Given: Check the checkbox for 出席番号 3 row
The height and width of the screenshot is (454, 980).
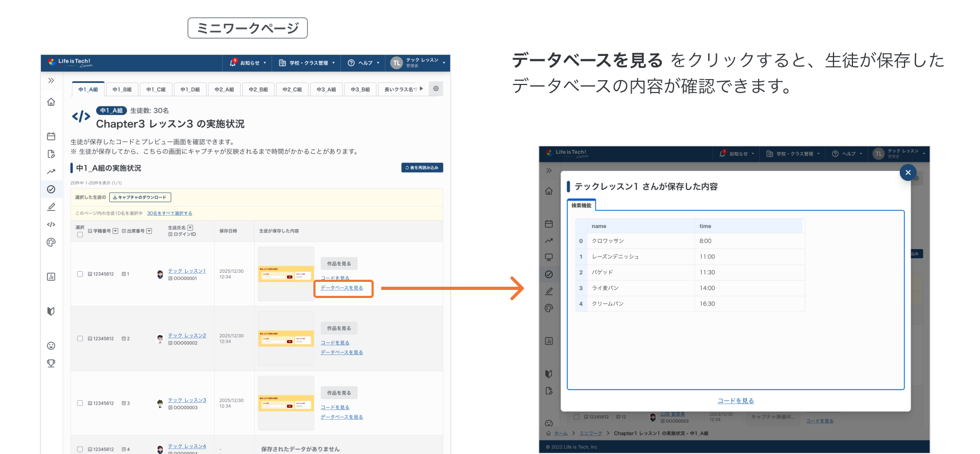Looking at the screenshot, I should click(x=80, y=403).
